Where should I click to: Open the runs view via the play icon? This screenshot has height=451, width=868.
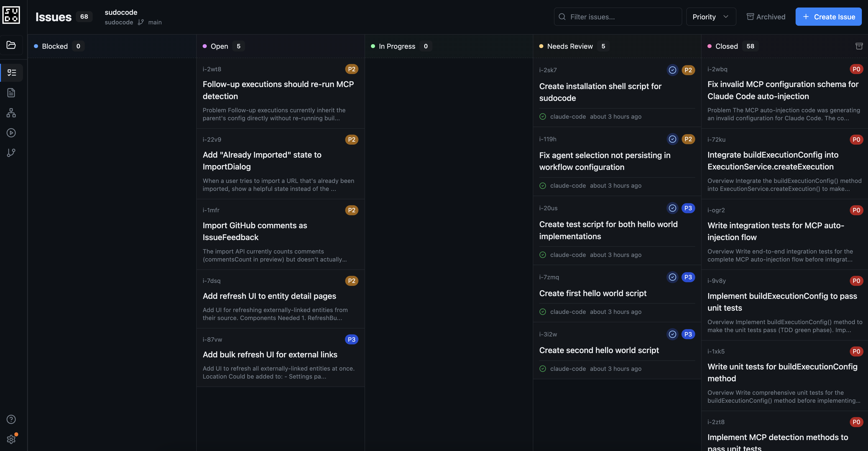click(11, 133)
